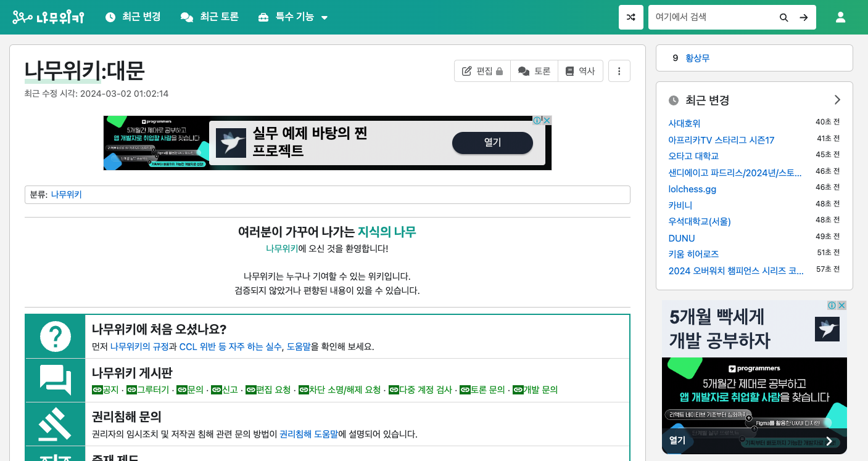Open the 나무위키 category link
Screen dimensions: 868x461
pyautogui.click(x=66, y=195)
